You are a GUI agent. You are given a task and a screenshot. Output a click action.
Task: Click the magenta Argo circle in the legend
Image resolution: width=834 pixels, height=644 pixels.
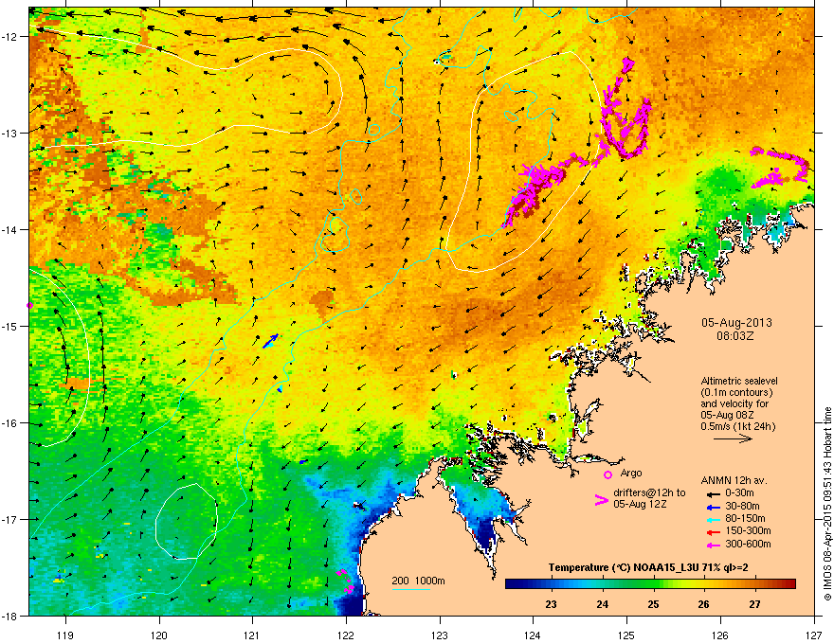[607, 474]
